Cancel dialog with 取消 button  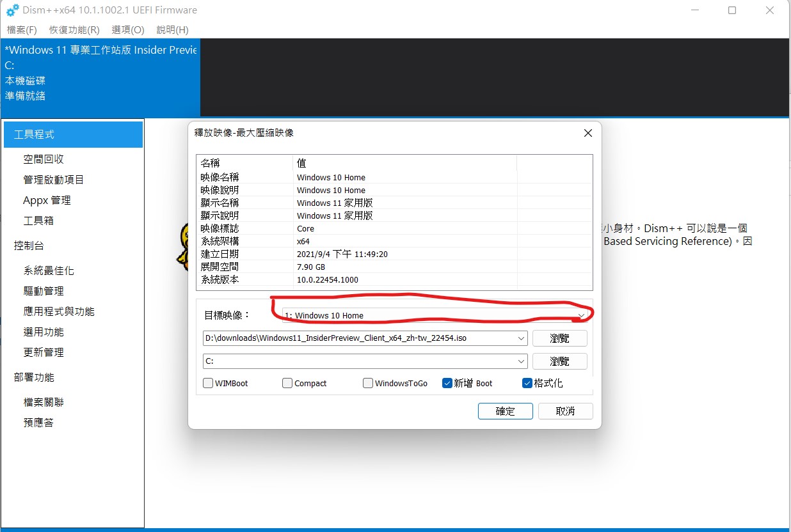click(565, 411)
